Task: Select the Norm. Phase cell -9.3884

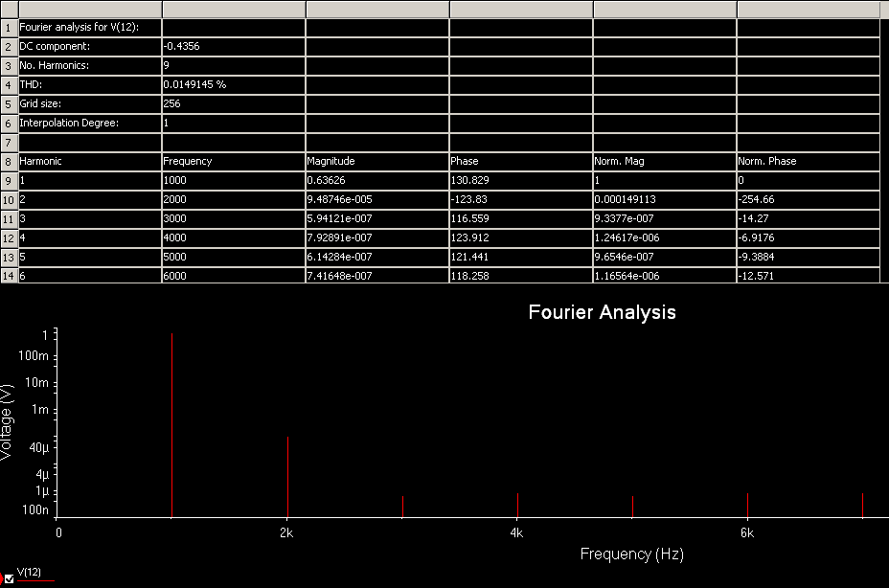Action: (809, 257)
